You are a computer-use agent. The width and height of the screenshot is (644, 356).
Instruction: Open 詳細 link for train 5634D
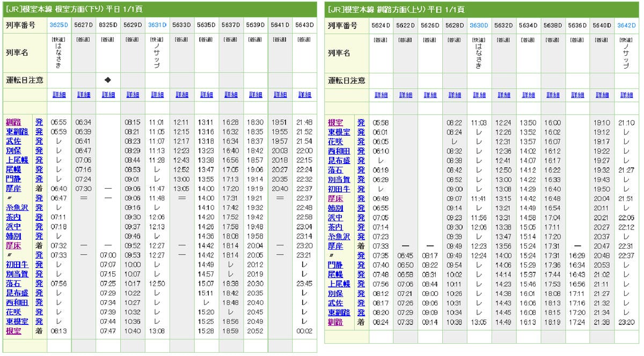[529, 95]
